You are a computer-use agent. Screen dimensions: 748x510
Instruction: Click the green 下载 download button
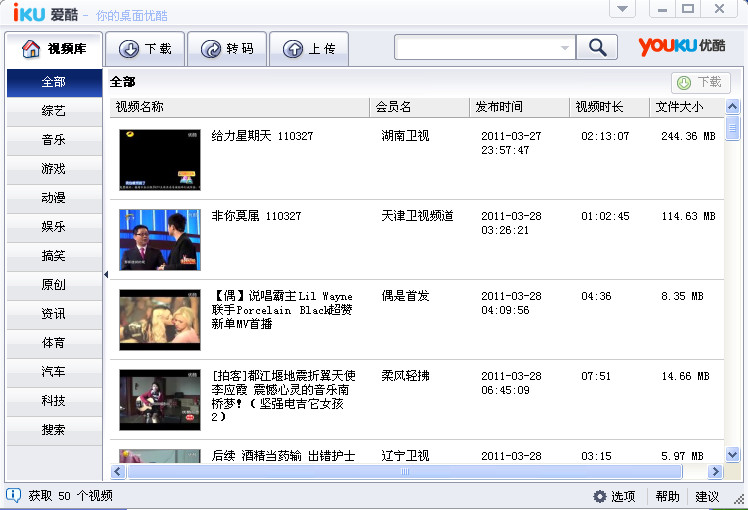[x=700, y=83]
